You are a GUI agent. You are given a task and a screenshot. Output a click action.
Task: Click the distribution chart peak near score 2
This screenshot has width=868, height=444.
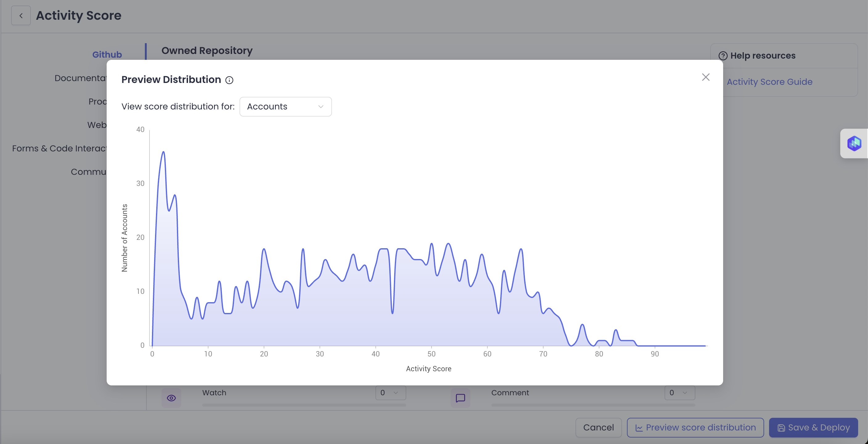(163, 152)
